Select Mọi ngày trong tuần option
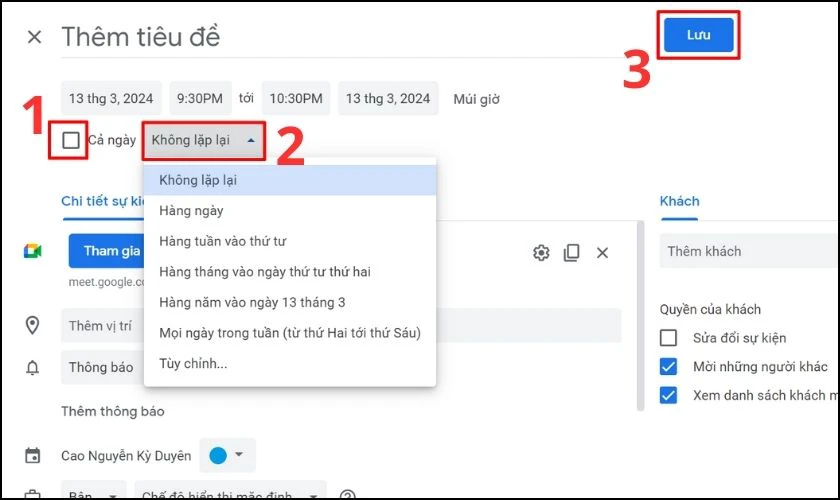840x500 pixels. tap(290, 333)
